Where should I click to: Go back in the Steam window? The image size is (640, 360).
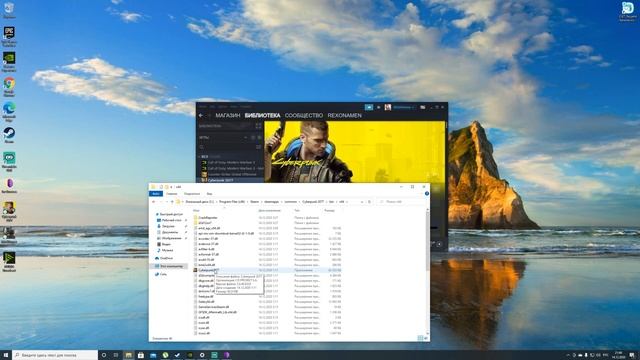click(200, 116)
